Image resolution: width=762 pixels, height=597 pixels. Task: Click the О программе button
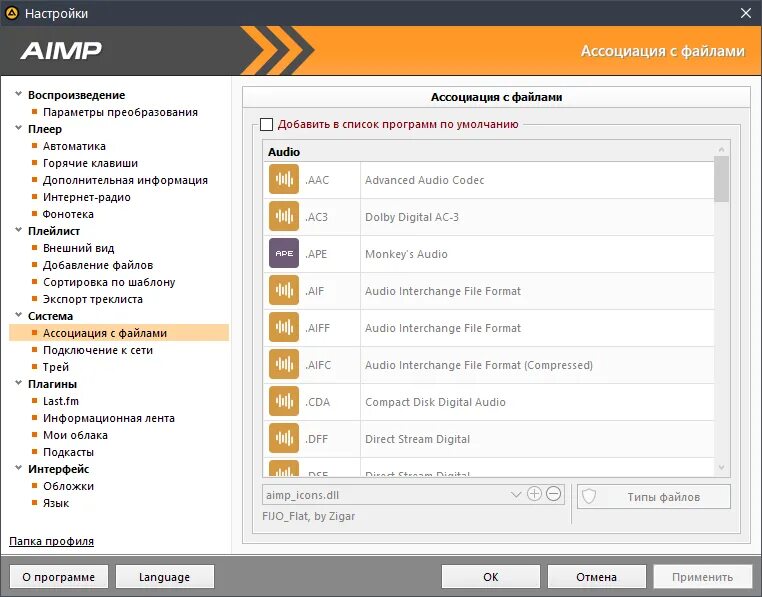coord(59,577)
